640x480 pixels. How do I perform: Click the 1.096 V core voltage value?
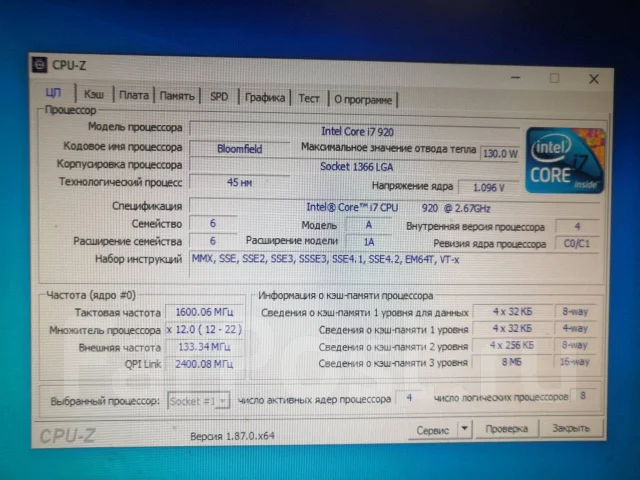tap(489, 187)
